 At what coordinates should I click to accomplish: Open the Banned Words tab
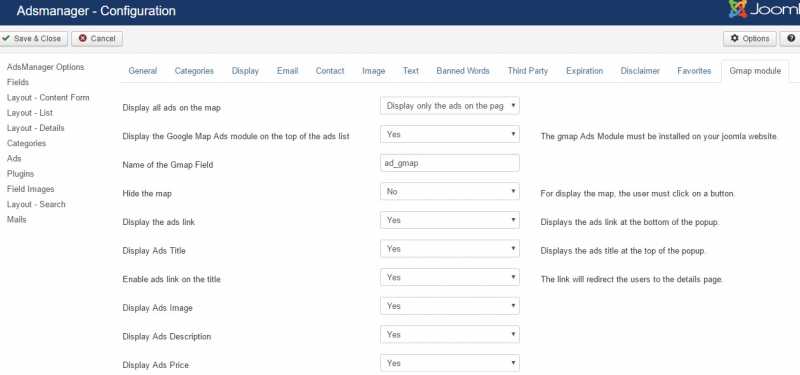pyautogui.click(x=463, y=71)
